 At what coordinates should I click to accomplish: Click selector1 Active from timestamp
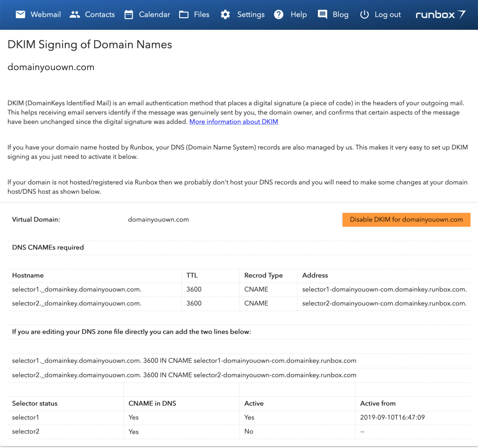click(x=392, y=417)
